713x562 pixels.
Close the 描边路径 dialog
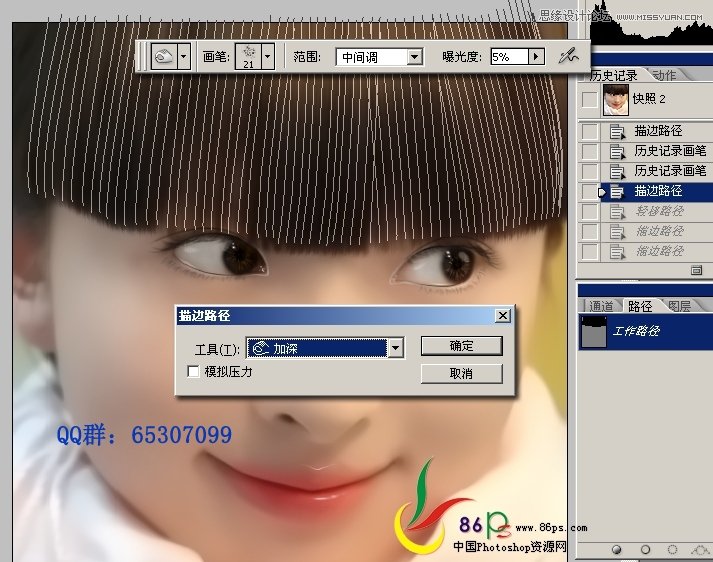pyautogui.click(x=503, y=316)
